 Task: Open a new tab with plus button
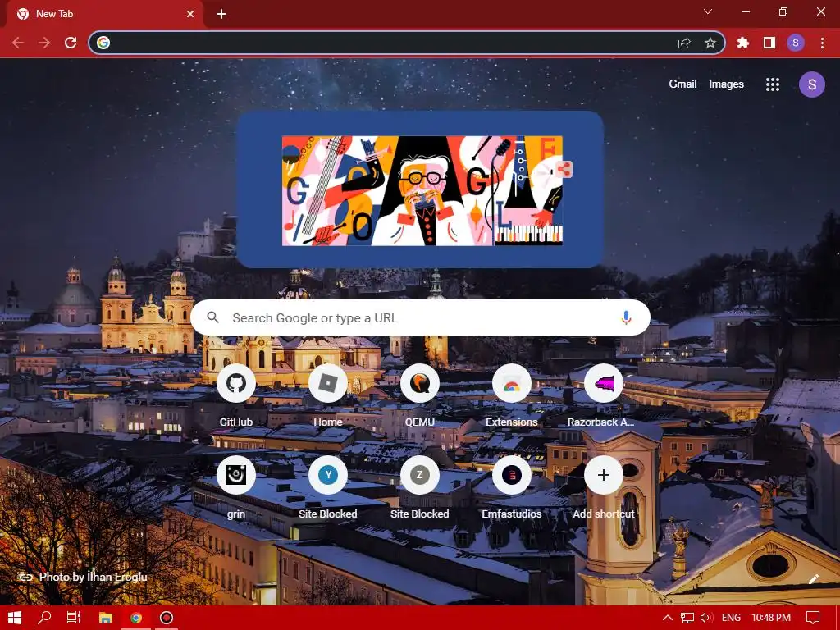click(221, 14)
